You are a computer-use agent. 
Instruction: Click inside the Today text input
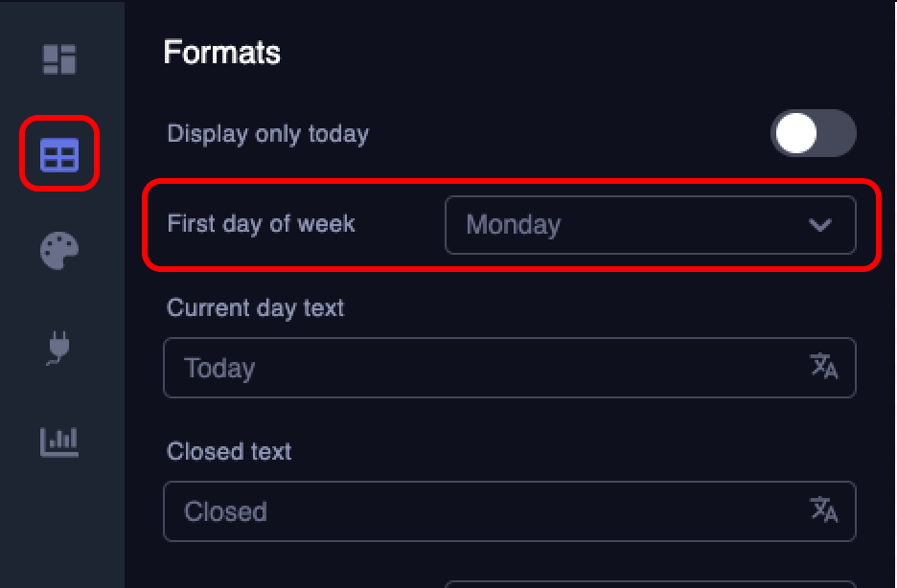pyautogui.click(x=431, y=368)
